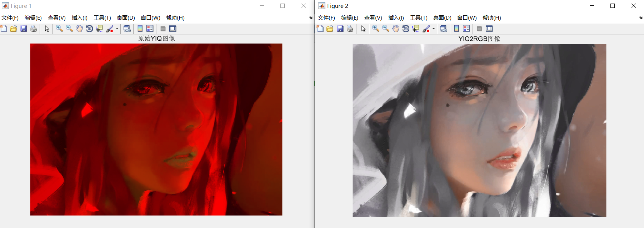This screenshot has height=228, width=644.
Task: Open 查看(V) menu in Figure 2
Action: tap(373, 18)
